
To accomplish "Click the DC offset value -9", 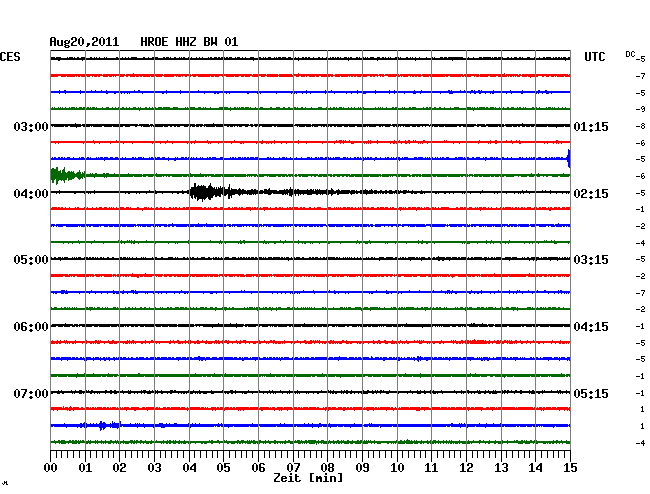I will click(x=640, y=109).
